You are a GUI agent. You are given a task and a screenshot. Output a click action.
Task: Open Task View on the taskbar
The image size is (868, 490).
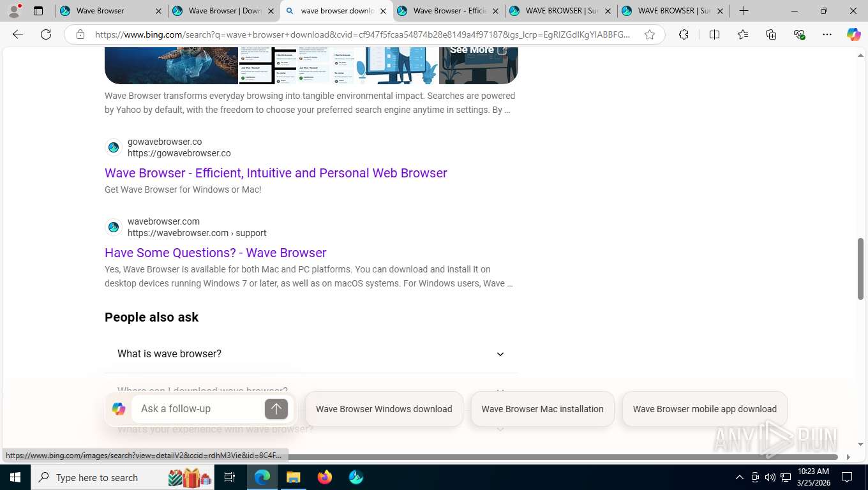[230, 477]
